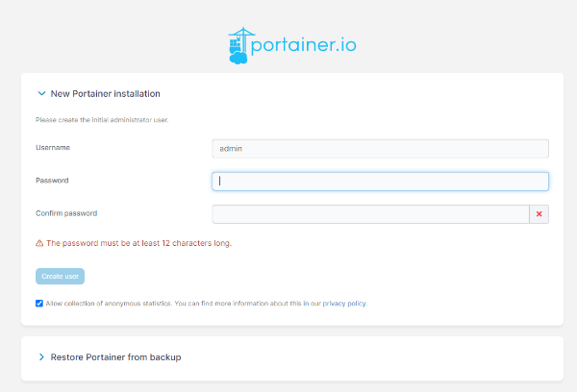The height and width of the screenshot is (392, 577).
Task: Focus the Username field containing admin
Action: click(x=380, y=149)
